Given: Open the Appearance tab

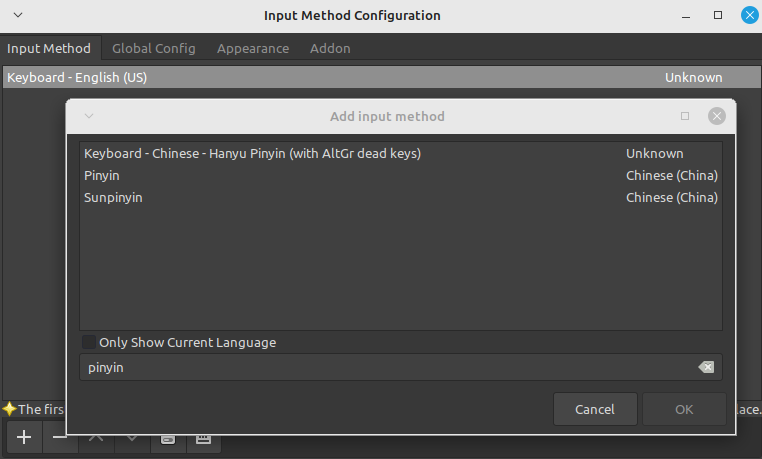Looking at the screenshot, I should (x=253, y=48).
